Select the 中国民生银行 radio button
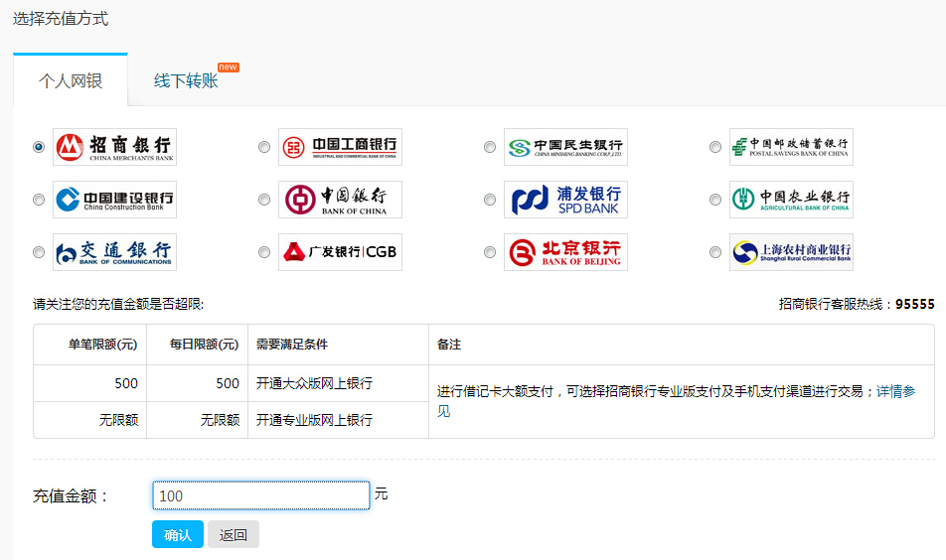 [490, 147]
